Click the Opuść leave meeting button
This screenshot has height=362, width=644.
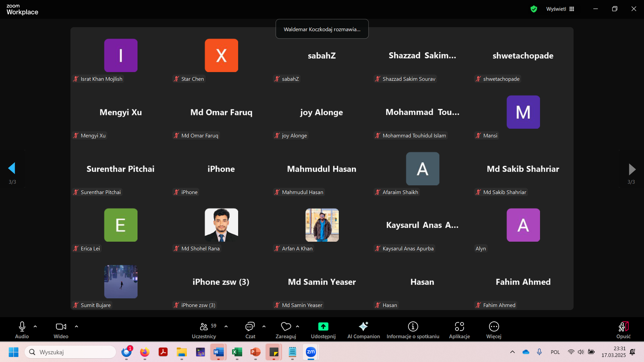[x=623, y=330]
